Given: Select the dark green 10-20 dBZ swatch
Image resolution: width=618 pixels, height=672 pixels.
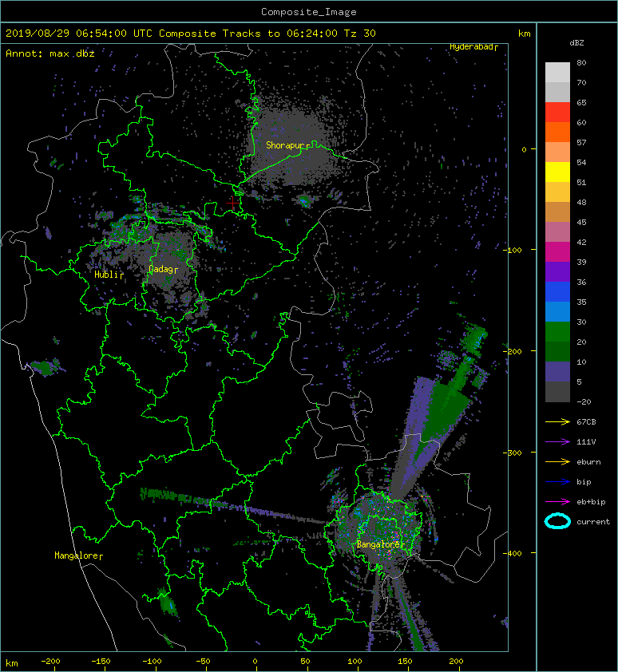Looking at the screenshot, I should tap(557, 351).
